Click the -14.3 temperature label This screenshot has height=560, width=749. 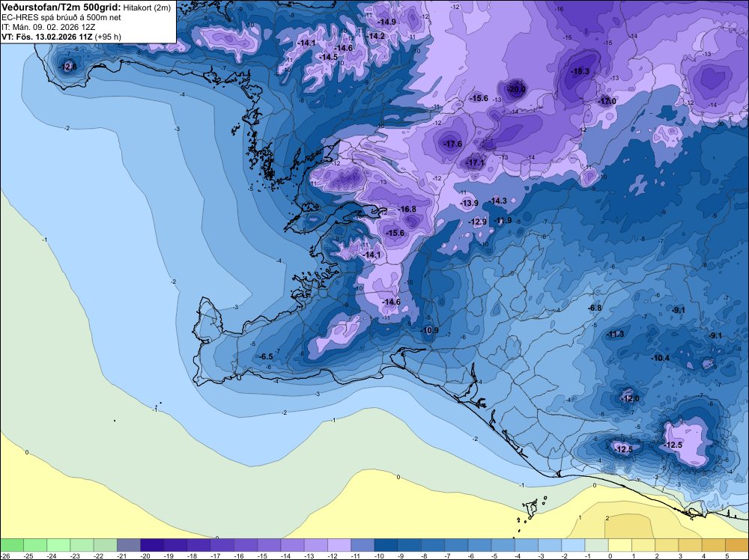pos(497,201)
